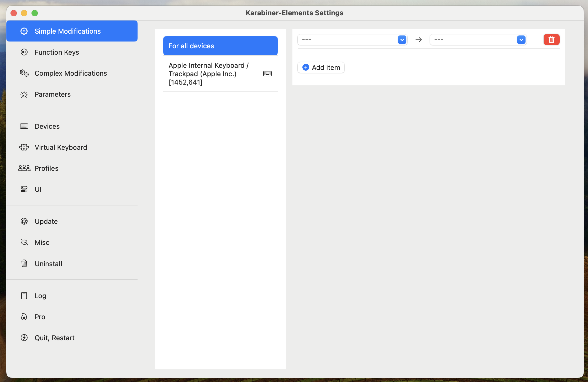588x382 pixels.
Task: Zoom the window with the green button
Action: coord(35,13)
